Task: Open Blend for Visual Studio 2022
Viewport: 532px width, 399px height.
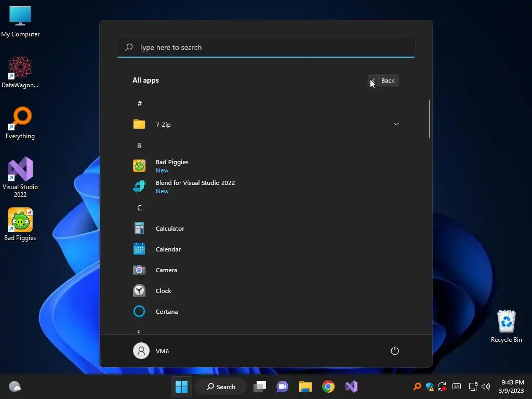Action: [x=265, y=187]
